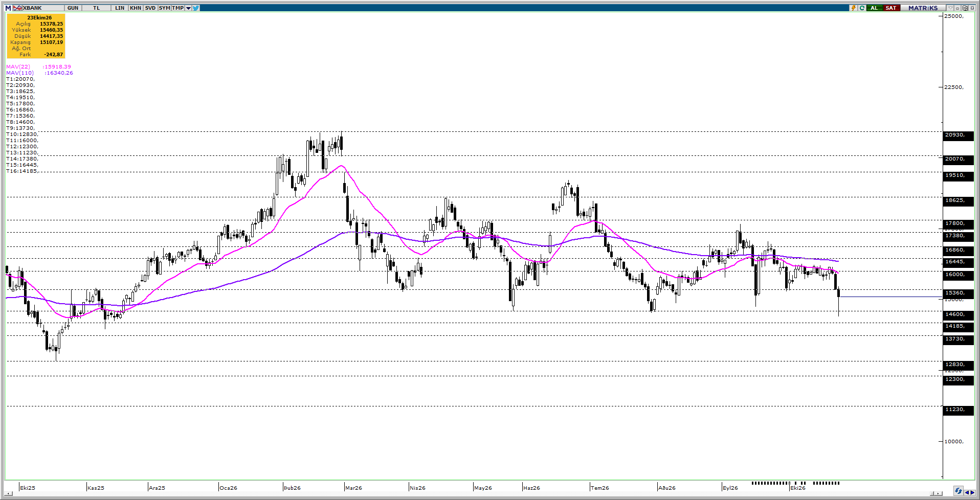
Task: Click the SYM toolbar button
Action: pyautogui.click(x=164, y=8)
